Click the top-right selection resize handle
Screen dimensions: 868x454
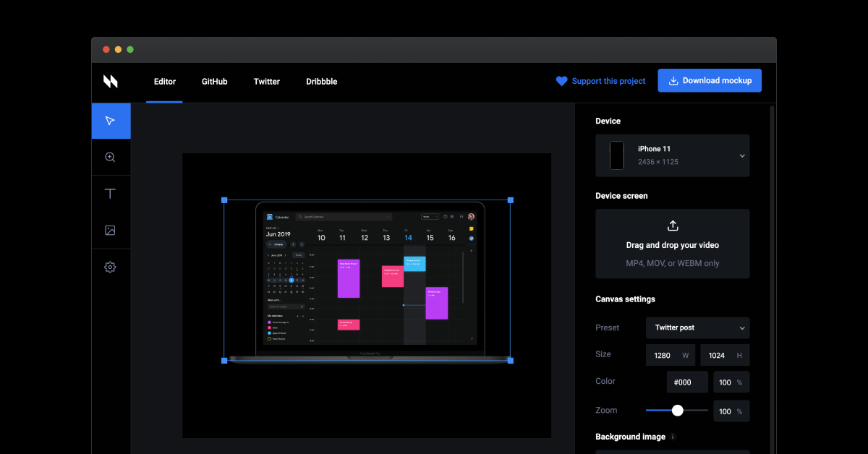tap(511, 200)
